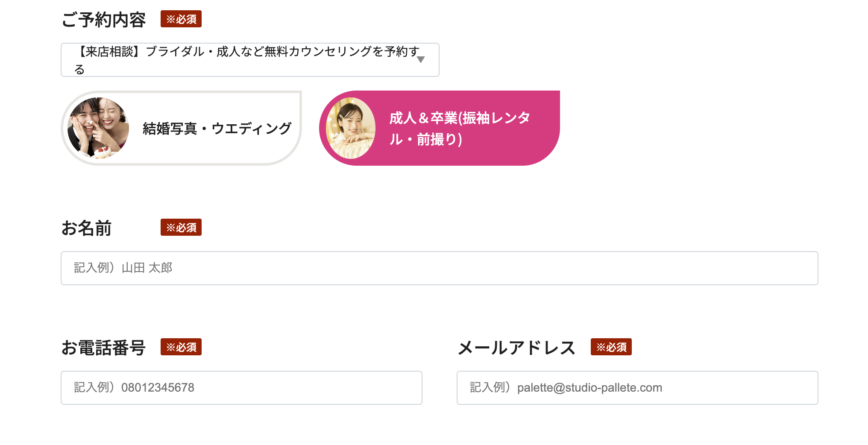This screenshot has width=868, height=445.
Task: Click the palette@studio-pallete.com placeholder text
Action: [x=589, y=388]
